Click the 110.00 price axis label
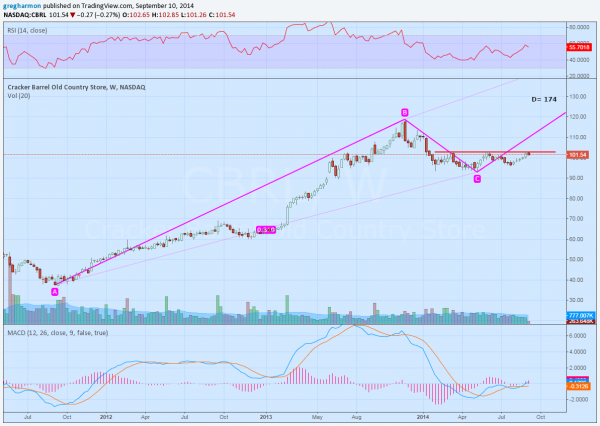Viewport: 600px width, 426px height. click(x=578, y=137)
